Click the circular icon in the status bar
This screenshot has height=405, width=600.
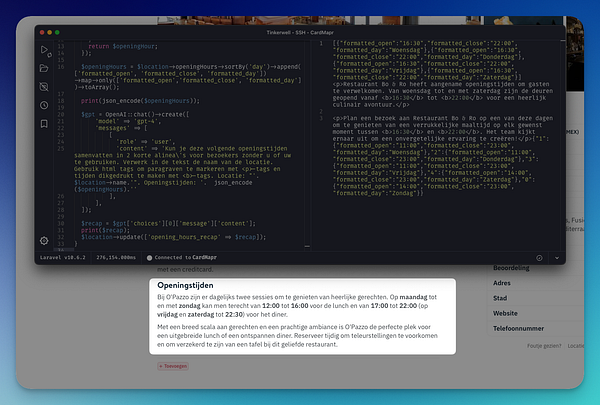[539, 258]
